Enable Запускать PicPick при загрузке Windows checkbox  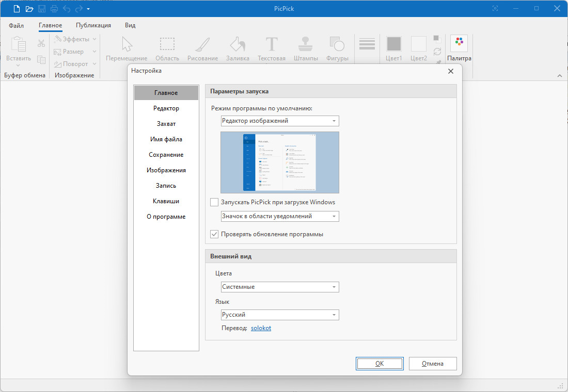(x=214, y=202)
